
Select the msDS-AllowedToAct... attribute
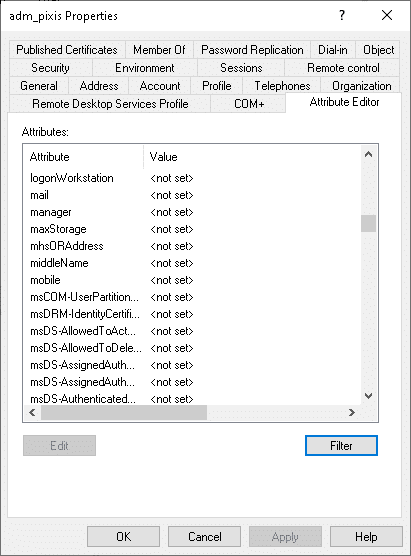click(83, 331)
